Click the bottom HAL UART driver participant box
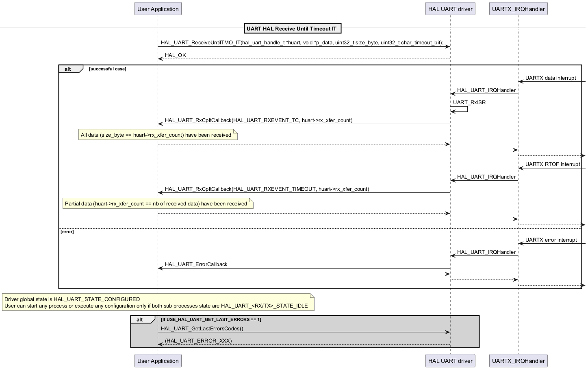Screen dimensions: 588x369 pos(450,361)
